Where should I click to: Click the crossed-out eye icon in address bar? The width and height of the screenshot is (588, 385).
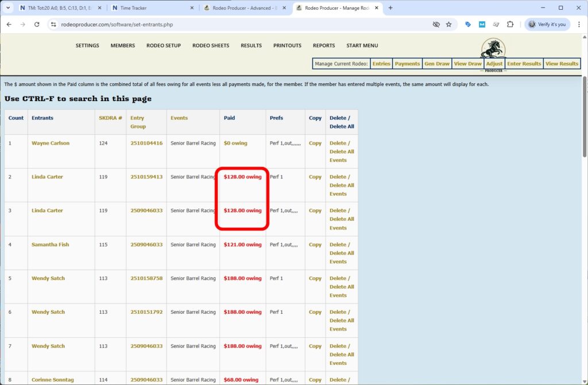(436, 25)
